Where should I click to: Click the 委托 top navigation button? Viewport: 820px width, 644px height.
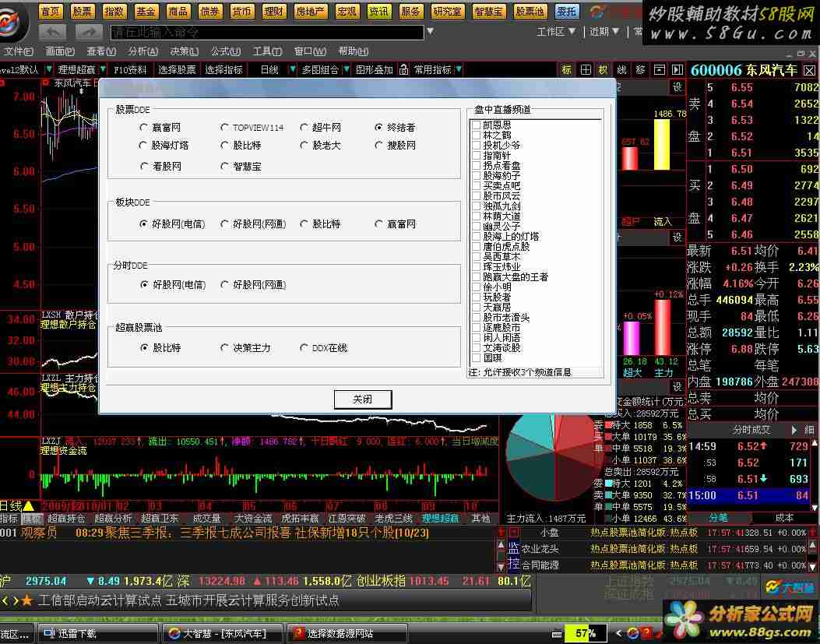coord(566,11)
